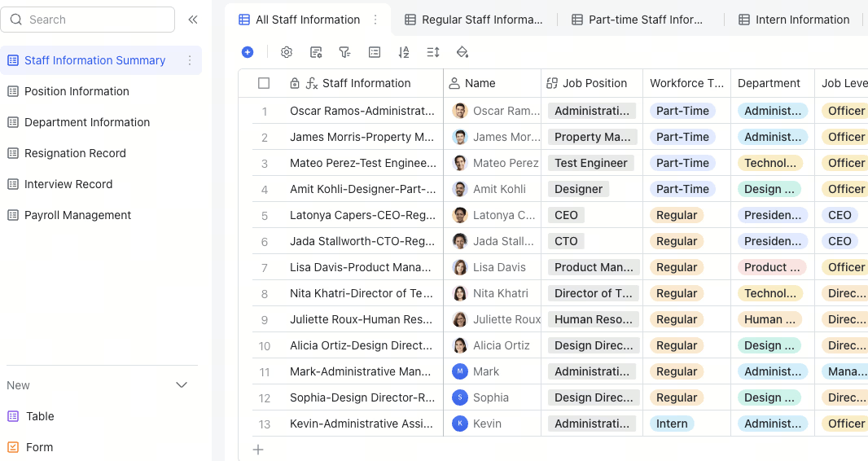Screen dimensions: 868x461
Task: Open options menu for Staff Information Summary
Action: pos(190,60)
